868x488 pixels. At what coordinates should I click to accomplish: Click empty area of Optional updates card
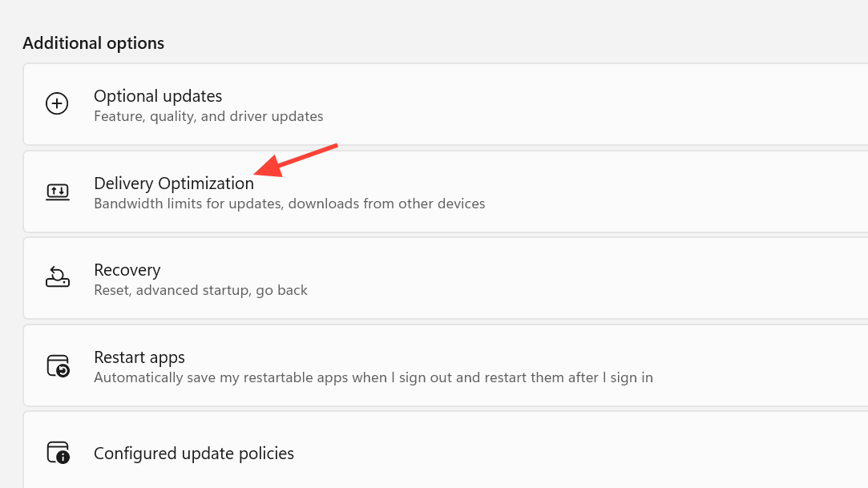[601, 104]
